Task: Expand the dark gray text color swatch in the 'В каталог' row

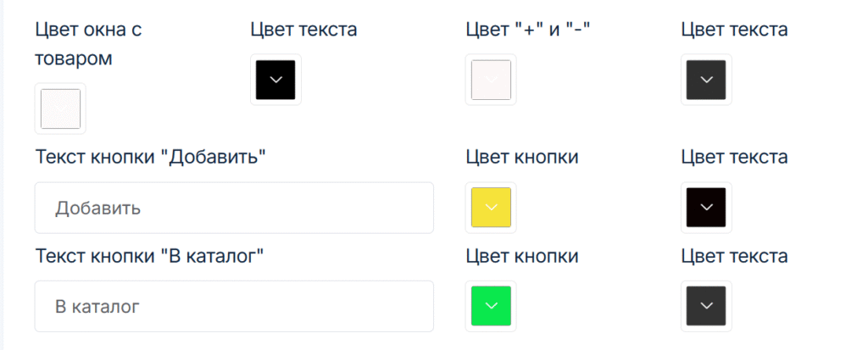Action: point(706,306)
